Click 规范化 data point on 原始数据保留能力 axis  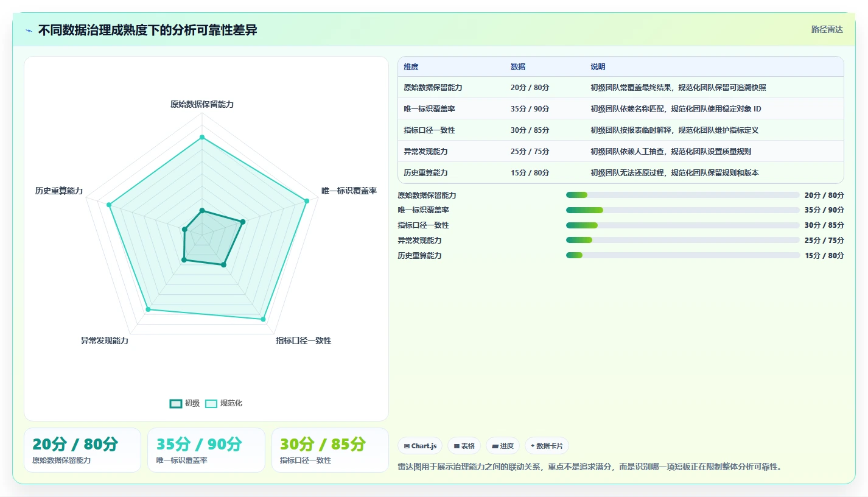pos(202,137)
